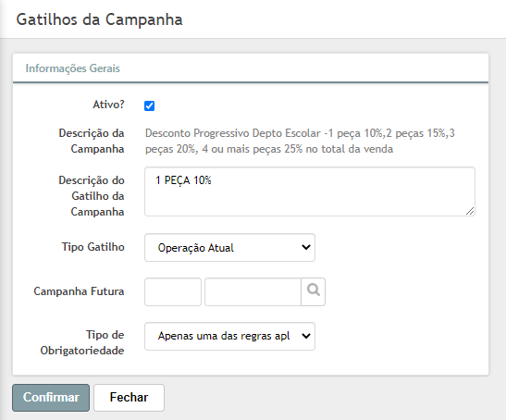Click the textarea resize grip handle

tap(470, 211)
